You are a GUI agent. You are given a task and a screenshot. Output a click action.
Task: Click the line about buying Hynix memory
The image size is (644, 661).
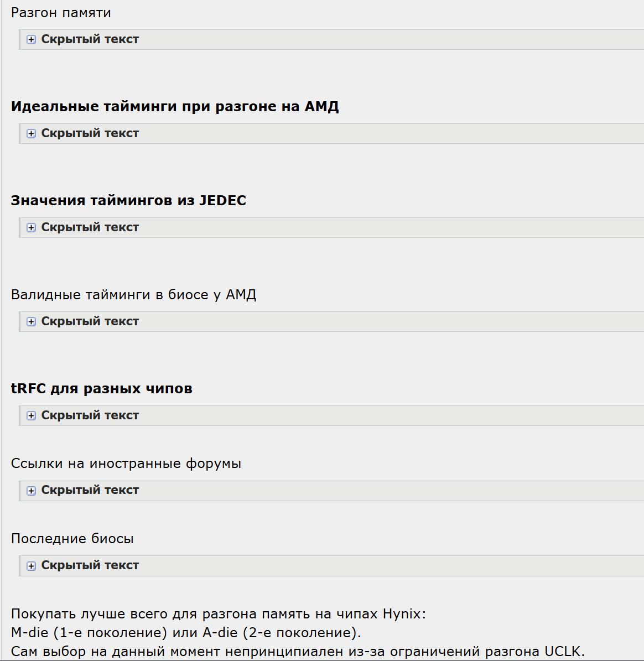click(219, 613)
